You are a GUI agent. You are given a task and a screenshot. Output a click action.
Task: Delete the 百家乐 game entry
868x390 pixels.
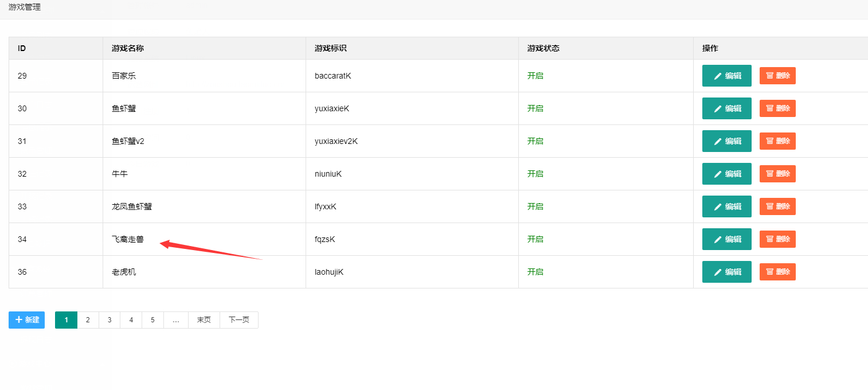[x=777, y=76]
